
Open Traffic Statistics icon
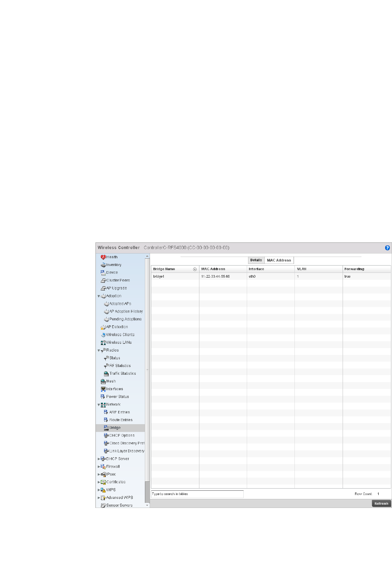[106, 373]
